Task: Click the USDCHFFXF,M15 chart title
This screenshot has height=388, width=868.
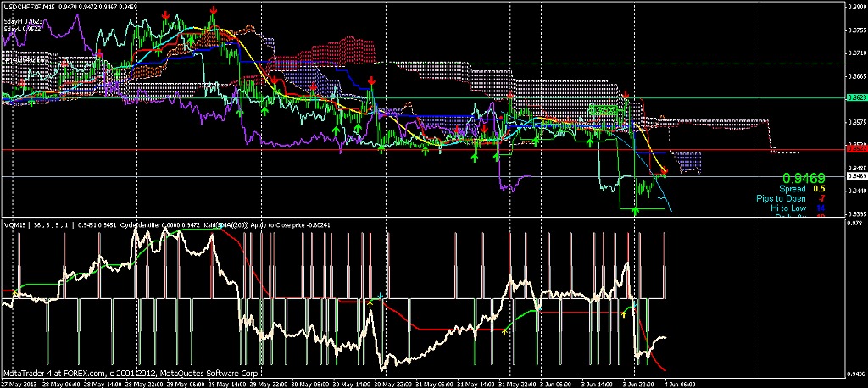Action: [32, 6]
